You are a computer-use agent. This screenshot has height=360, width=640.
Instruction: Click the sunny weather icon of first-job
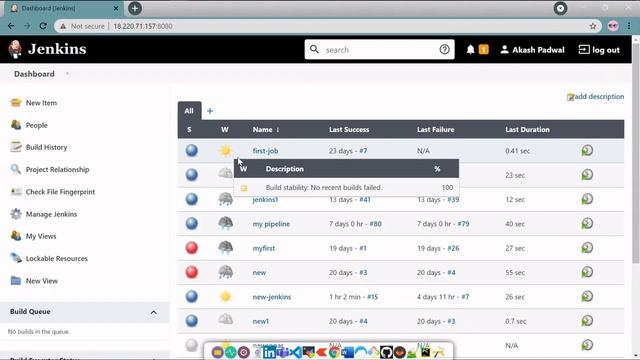click(x=225, y=151)
